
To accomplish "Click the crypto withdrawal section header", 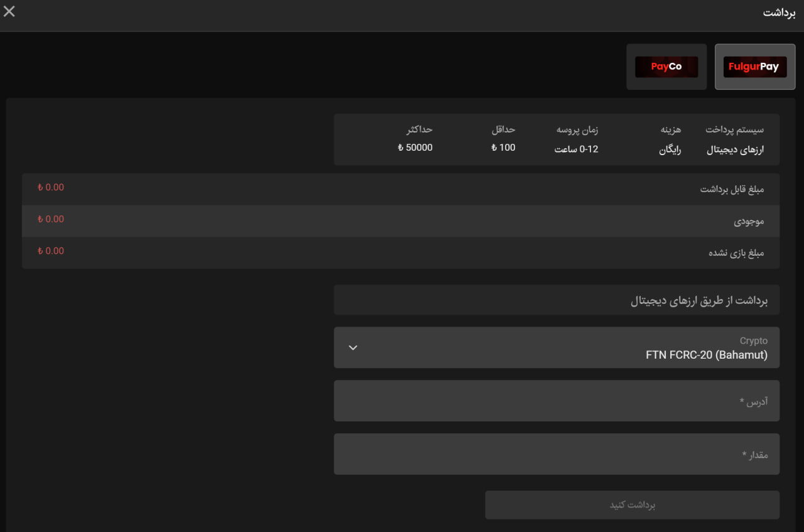I will (698, 300).
